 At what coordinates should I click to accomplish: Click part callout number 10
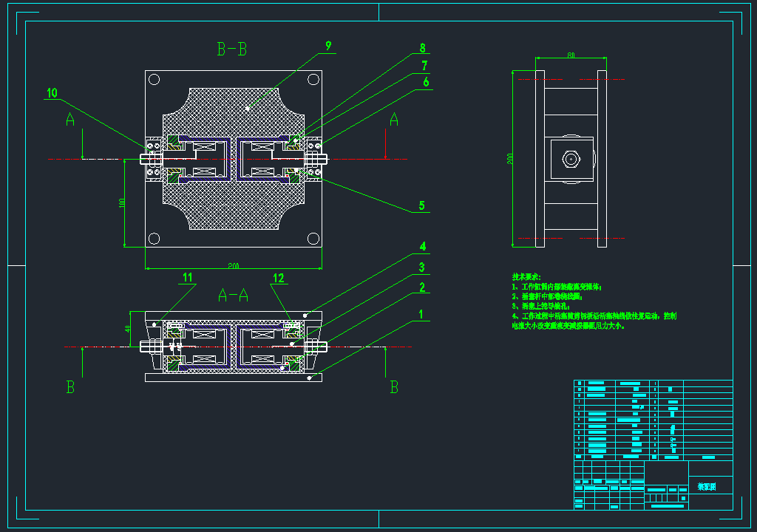[52, 92]
